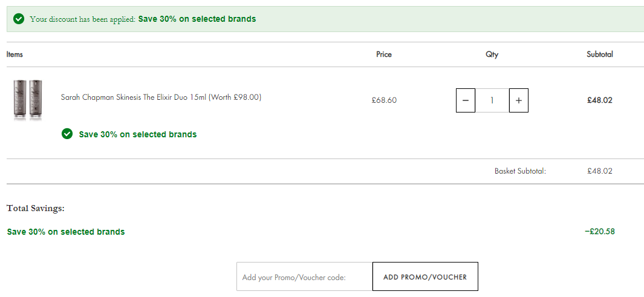Click the ADD PROMO/VOUCHER button
Viewport: 644px width, 297px height.
pyautogui.click(x=425, y=276)
